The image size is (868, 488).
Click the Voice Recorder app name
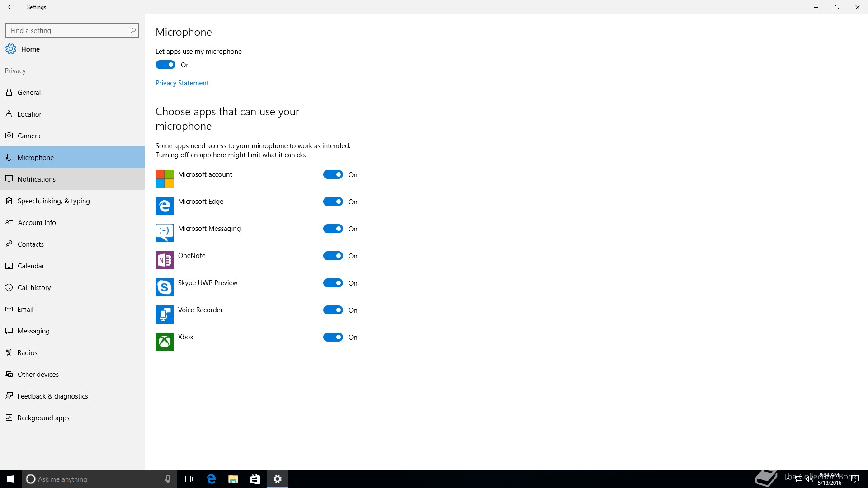200,310
